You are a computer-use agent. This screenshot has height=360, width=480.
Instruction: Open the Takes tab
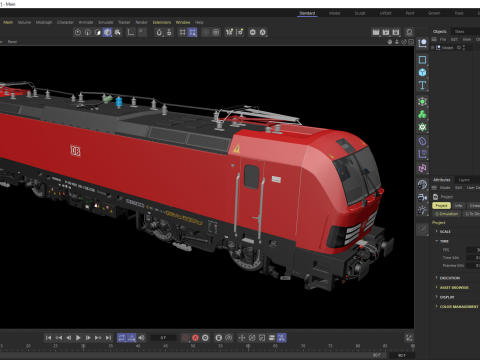tap(459, 31)
